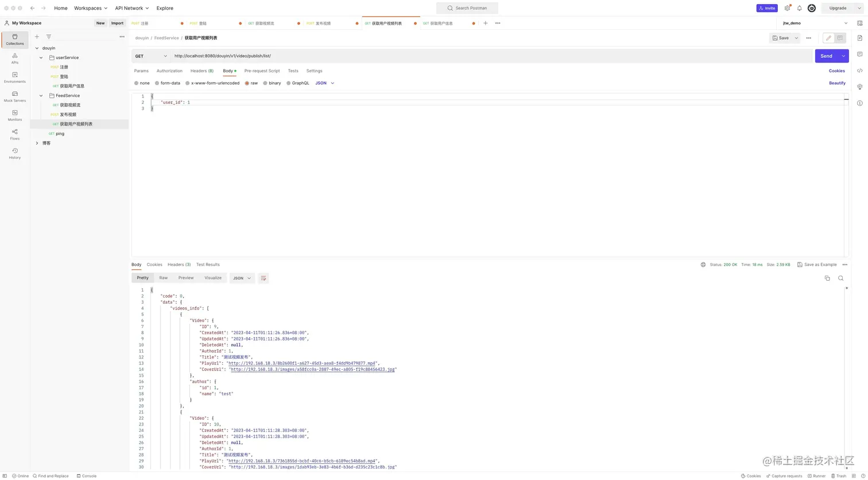Image resolution: width=868 pixels, height=480 pixels.
Task: Open the Collections sidebar panel
Action: (15, 40)
